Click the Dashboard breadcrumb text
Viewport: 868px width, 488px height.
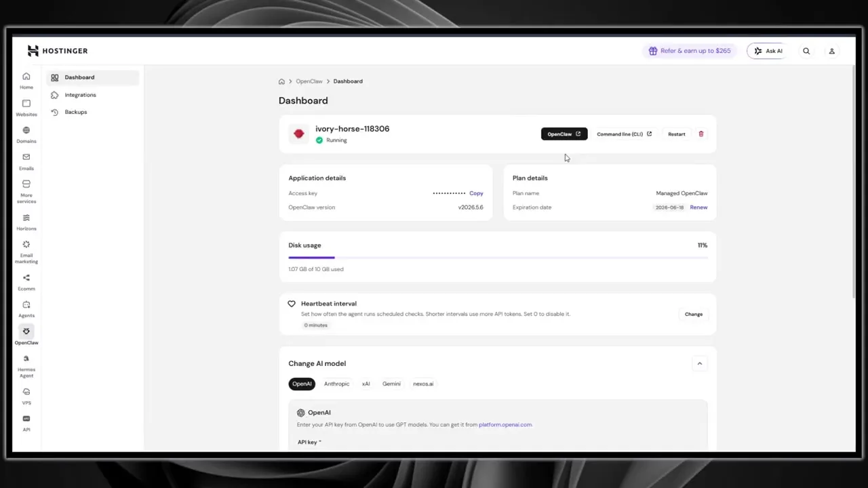[x=348, y=81]
